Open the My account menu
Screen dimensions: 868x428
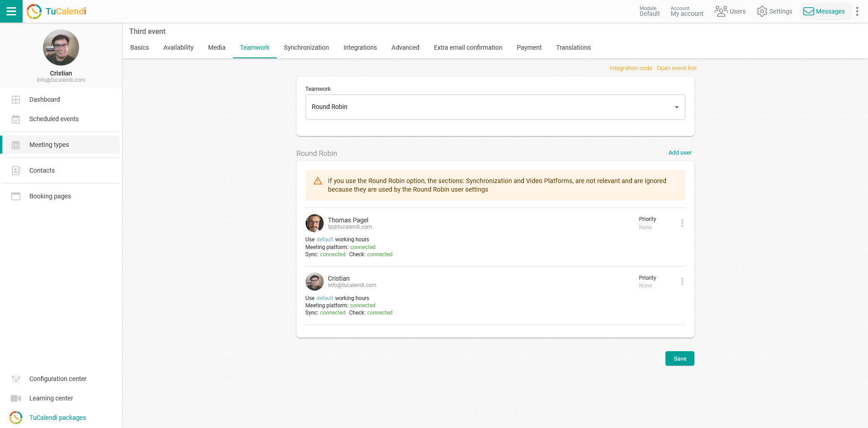tap(686, 11)
